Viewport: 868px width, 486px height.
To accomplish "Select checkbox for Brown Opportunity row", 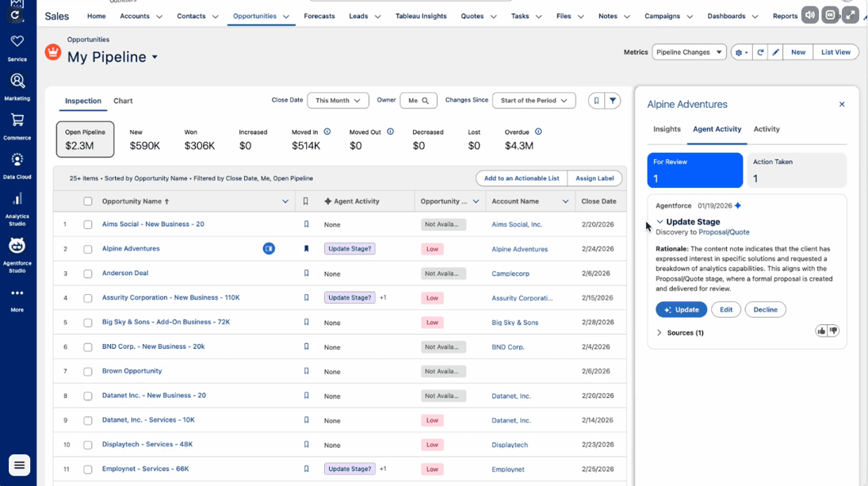I will point(88,371).
